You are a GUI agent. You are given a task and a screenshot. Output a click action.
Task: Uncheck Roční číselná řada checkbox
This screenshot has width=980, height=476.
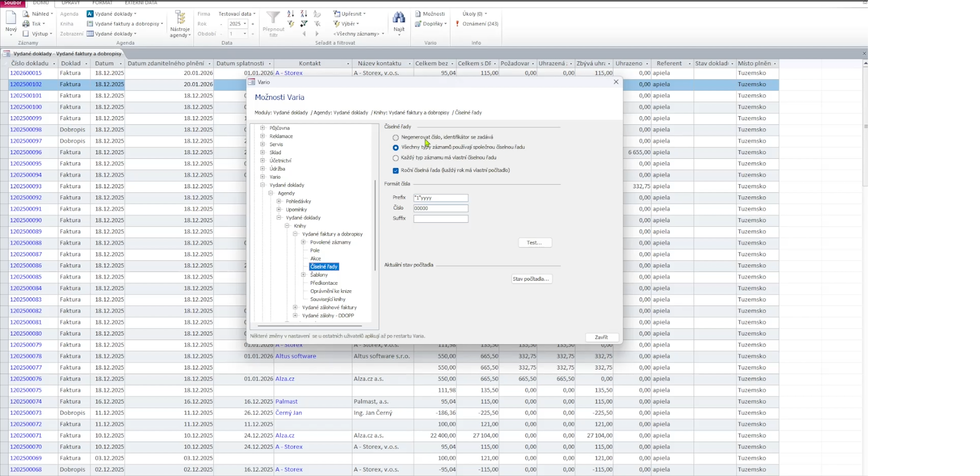[395, 170]
